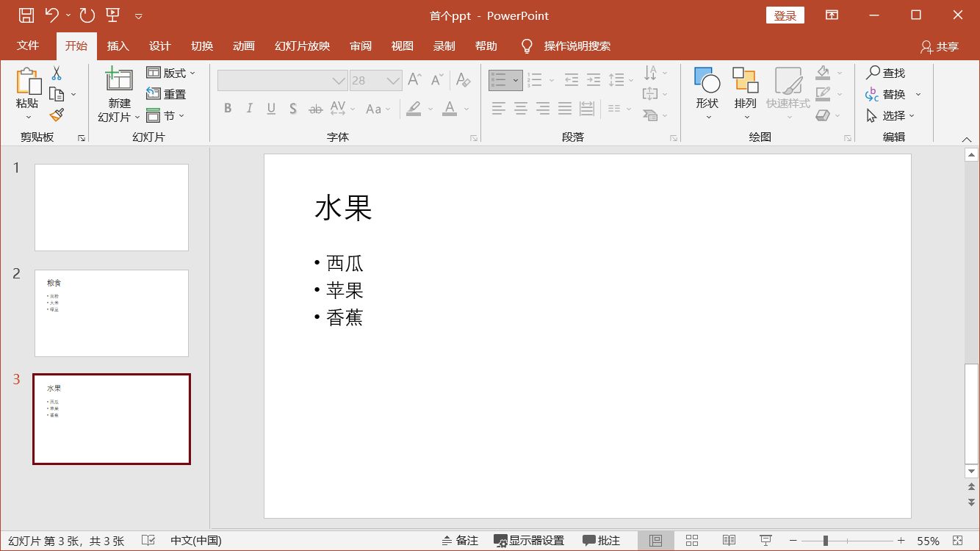Increase font size button
The height and width of the screenshot is (551, 980).
pos(415,79)
